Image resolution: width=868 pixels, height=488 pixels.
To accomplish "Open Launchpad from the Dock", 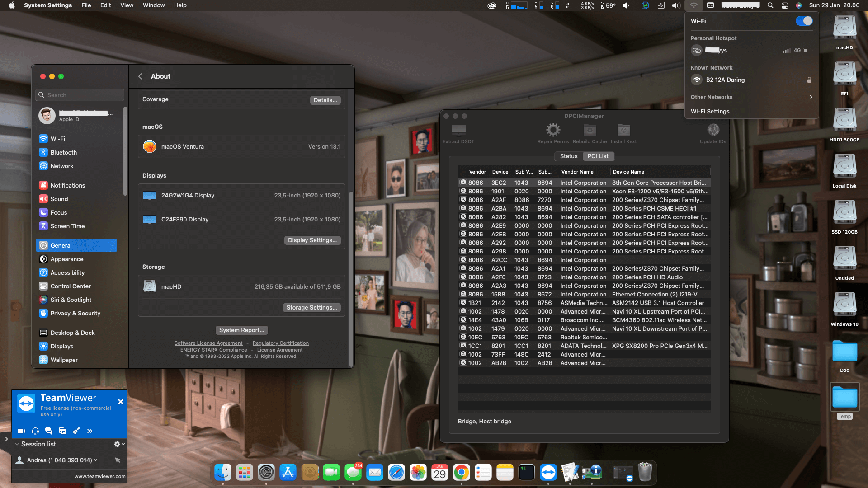I will point(245,473).
